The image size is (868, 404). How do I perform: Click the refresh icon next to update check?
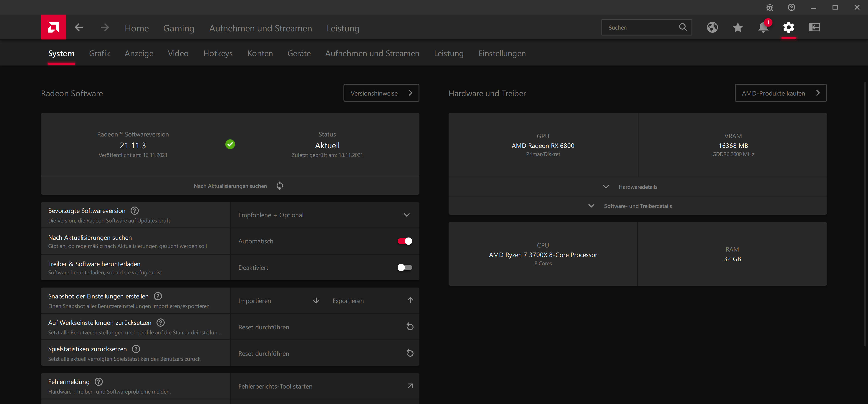(280, 186)
